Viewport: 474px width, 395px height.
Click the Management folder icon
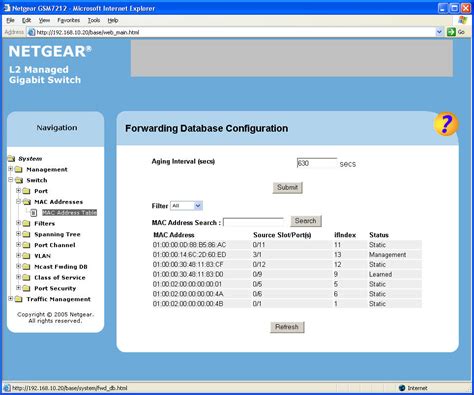tap(19, 170)
